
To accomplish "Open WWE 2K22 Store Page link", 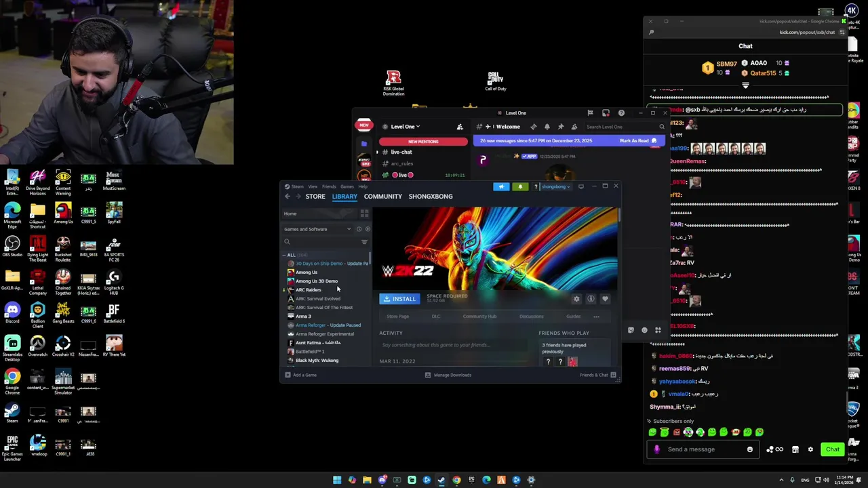I will point(397,317).
